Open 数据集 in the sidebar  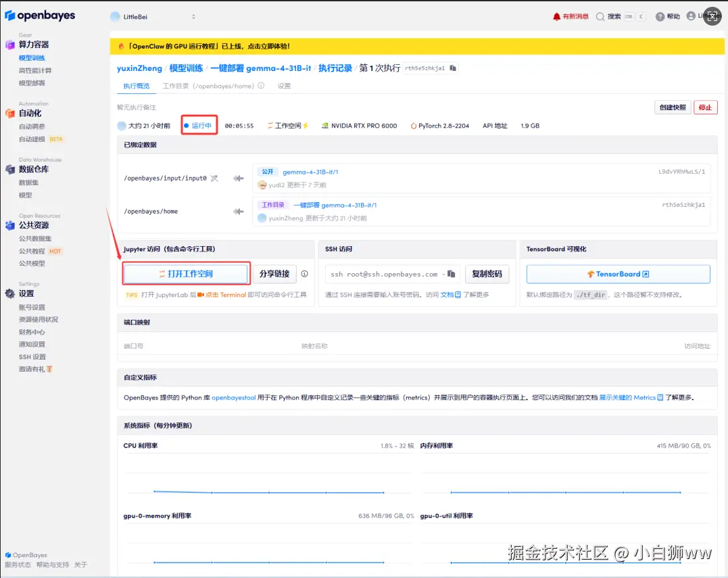pyautogui.click(x=29, y=183)
